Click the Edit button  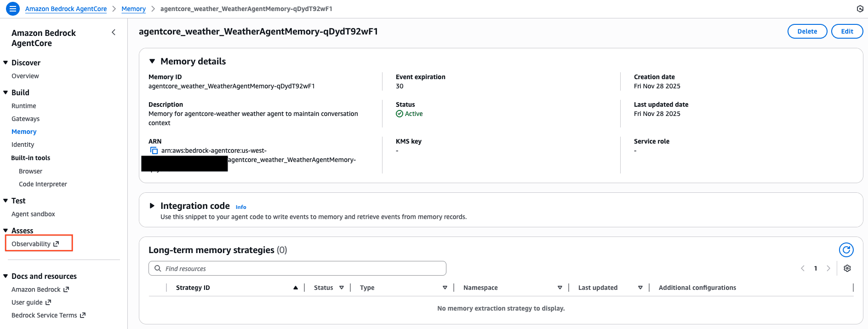click(847, 31)
